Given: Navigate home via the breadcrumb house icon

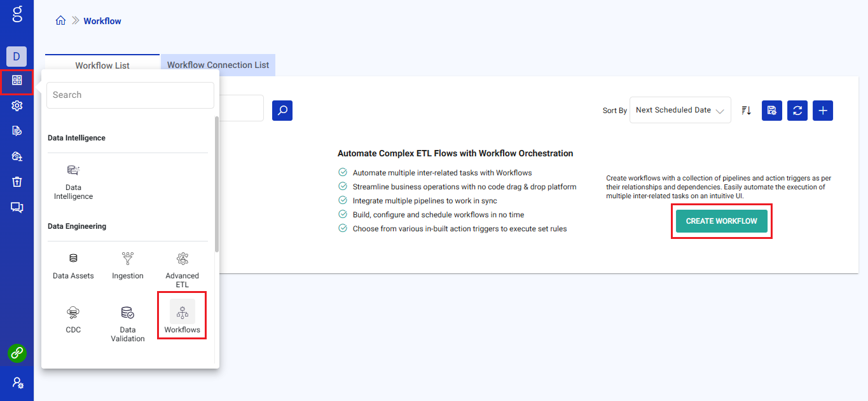Looking at the screenshot, I should (x=60, y=20).
